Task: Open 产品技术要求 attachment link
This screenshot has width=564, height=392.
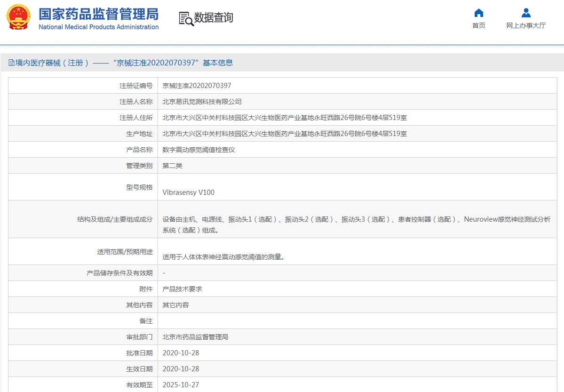Action: coord(182,289)
